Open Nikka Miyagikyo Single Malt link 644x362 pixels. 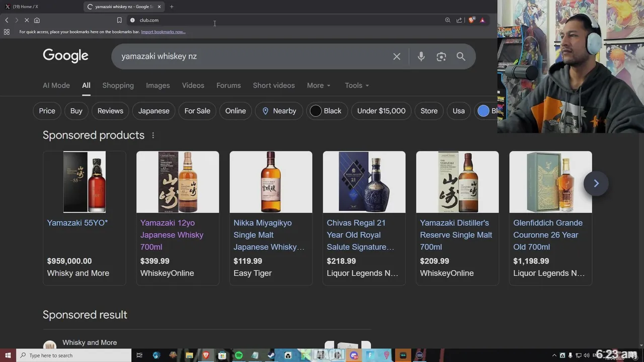269,235
